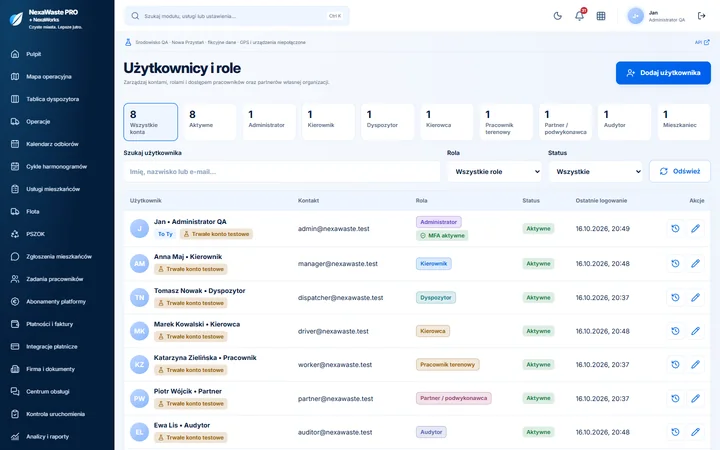This screenshot has height=450, width=720.
Task: Filter by the Audytor count card
Action: (624, 122)
